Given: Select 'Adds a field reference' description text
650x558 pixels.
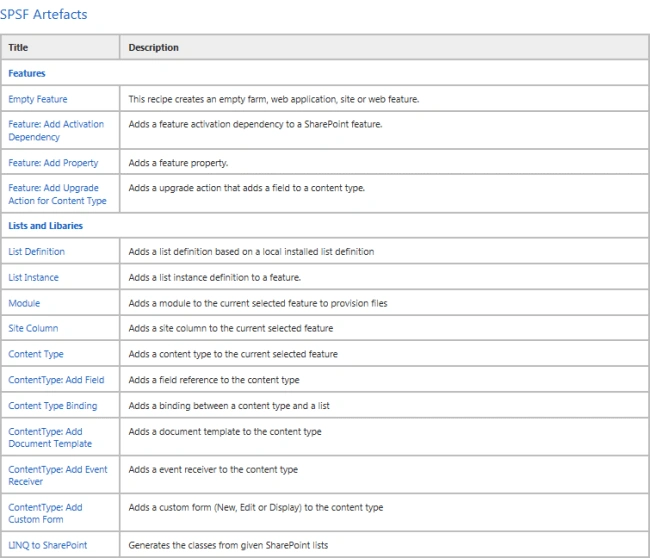Looking at the screenshot, I should (214, 380).
